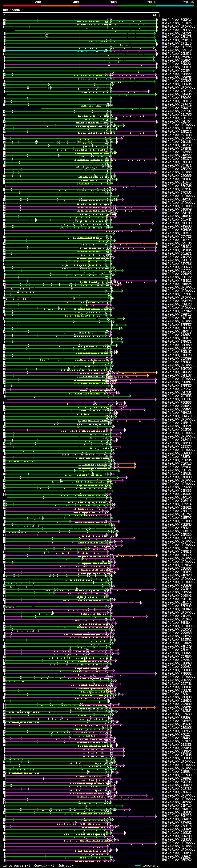
Task: Open hit UniRef100_C5XPK9
Action: [x=176, y=40]
